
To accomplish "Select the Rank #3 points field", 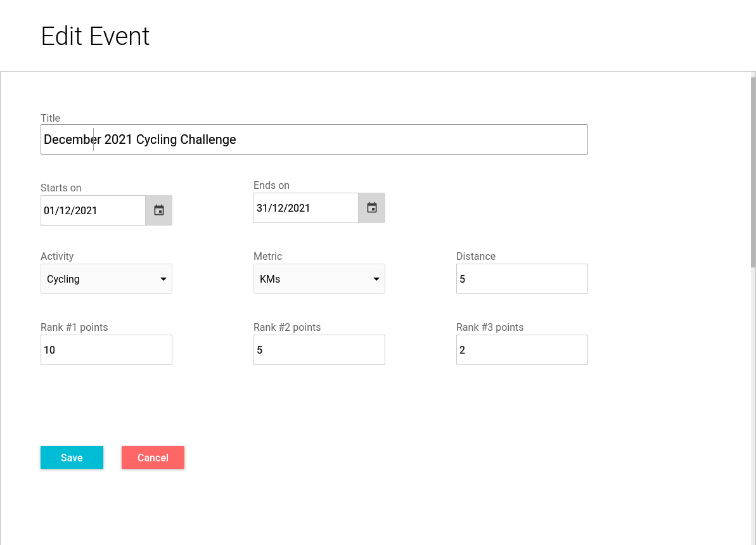I will (522, 350).
